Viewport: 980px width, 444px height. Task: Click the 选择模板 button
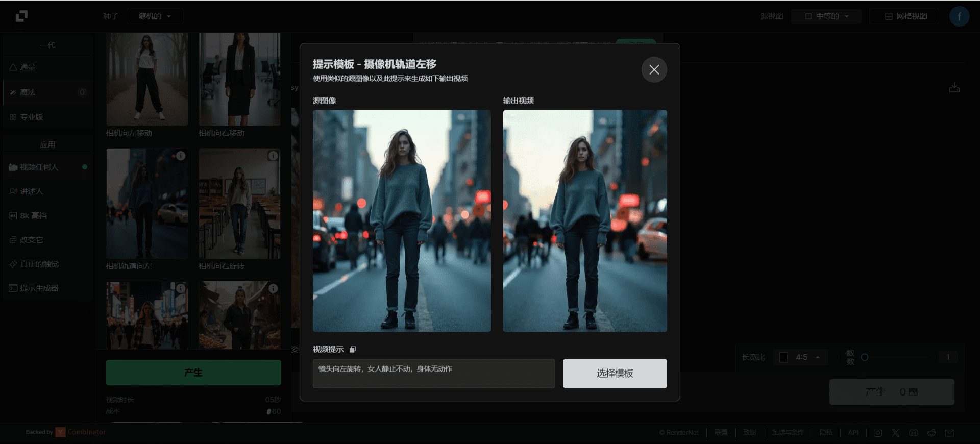click(615, 373)
